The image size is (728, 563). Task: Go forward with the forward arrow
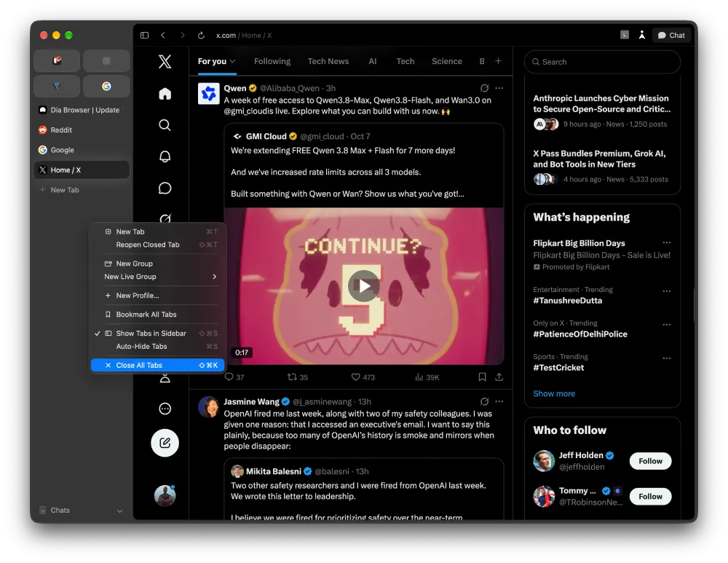pos(183,35)
